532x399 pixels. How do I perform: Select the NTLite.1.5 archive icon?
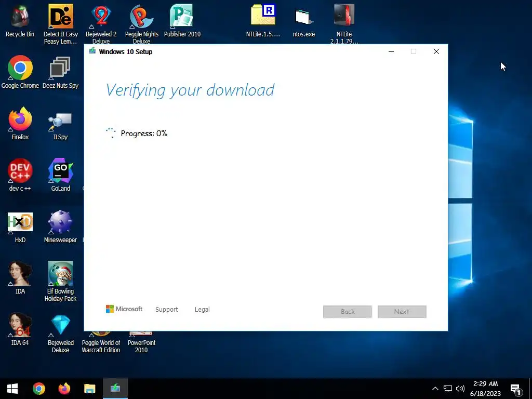[263, 21]
